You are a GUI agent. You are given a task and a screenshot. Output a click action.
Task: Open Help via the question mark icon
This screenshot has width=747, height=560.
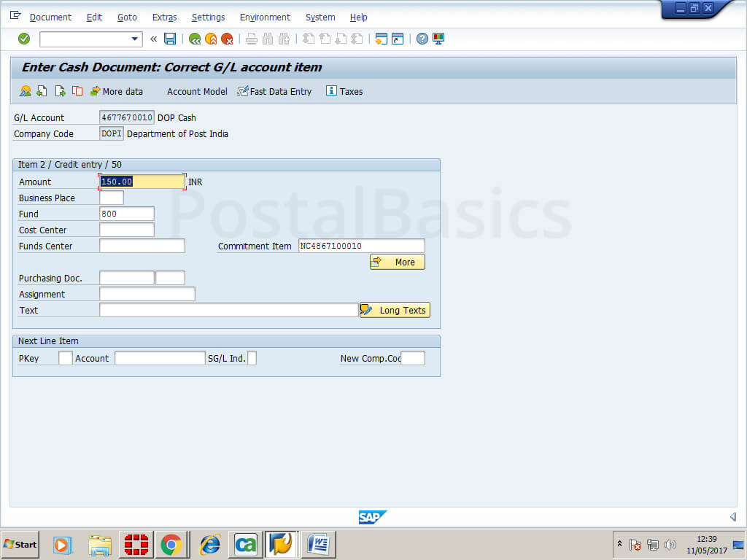click(x=422, y=39)
